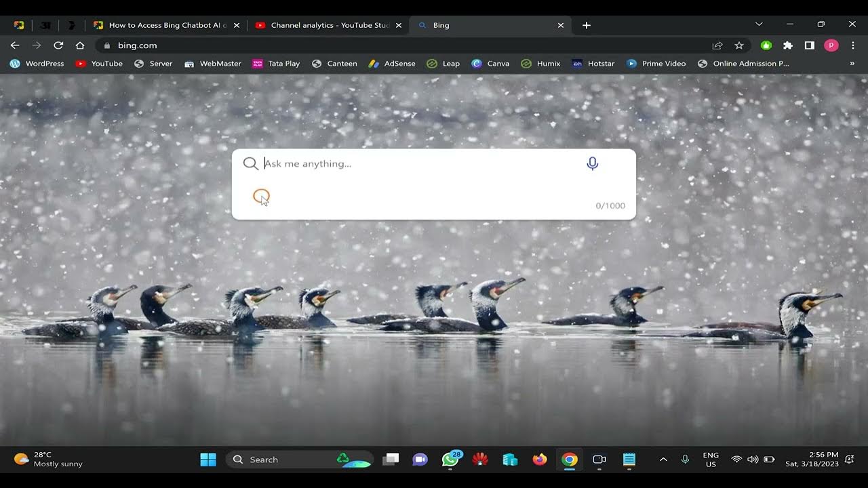
Task: Click the browser home button
Action: point(80,45)
